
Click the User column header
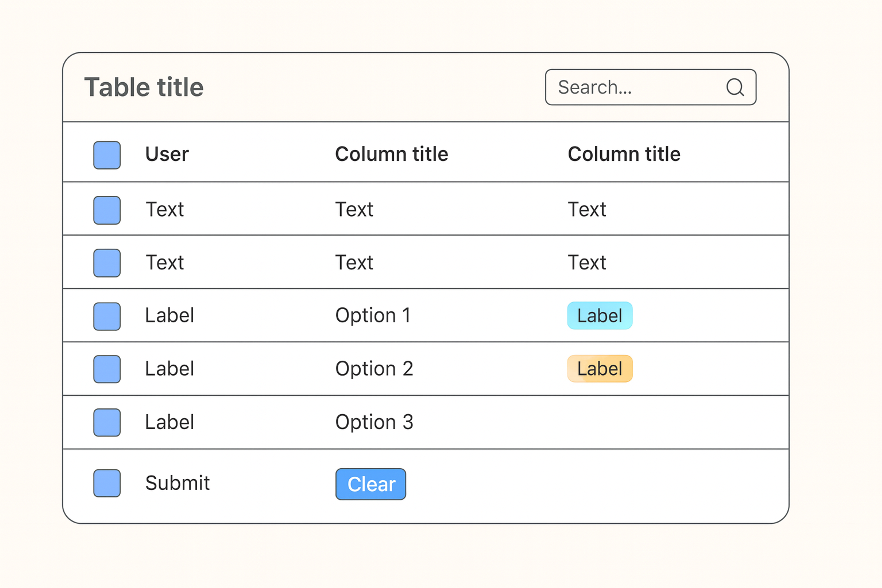tap(167, 154)
